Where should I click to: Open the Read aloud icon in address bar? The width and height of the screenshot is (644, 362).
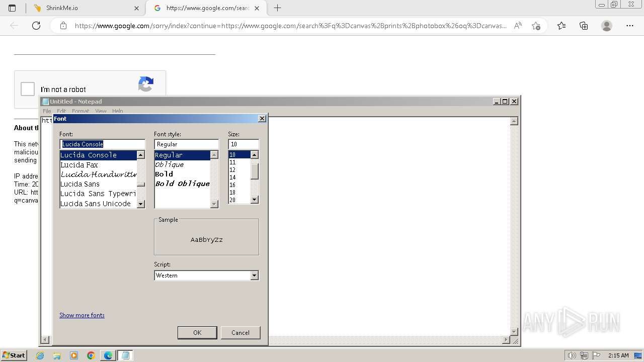tap(518, 26)
